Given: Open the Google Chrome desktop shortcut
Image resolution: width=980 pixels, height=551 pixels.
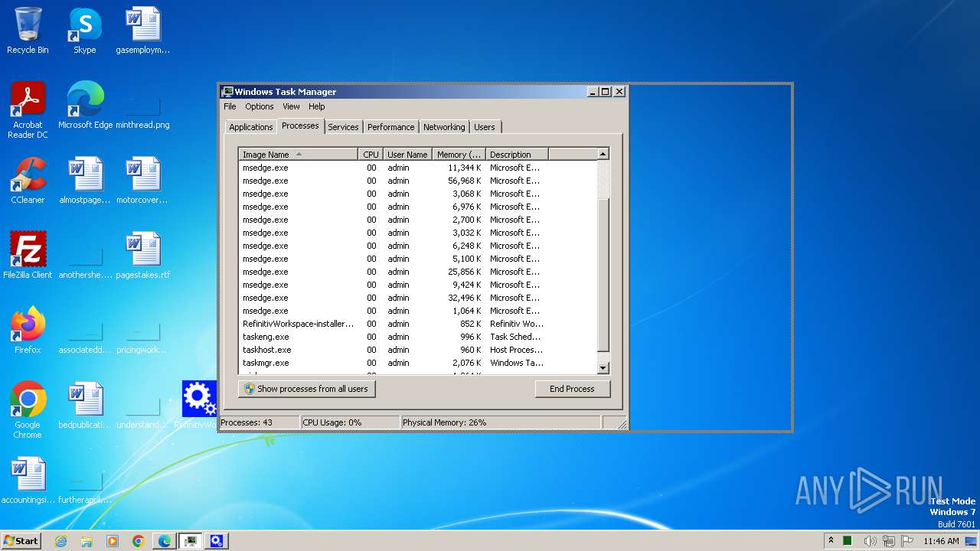Looking at the screenshot, I should click(28, 409).
